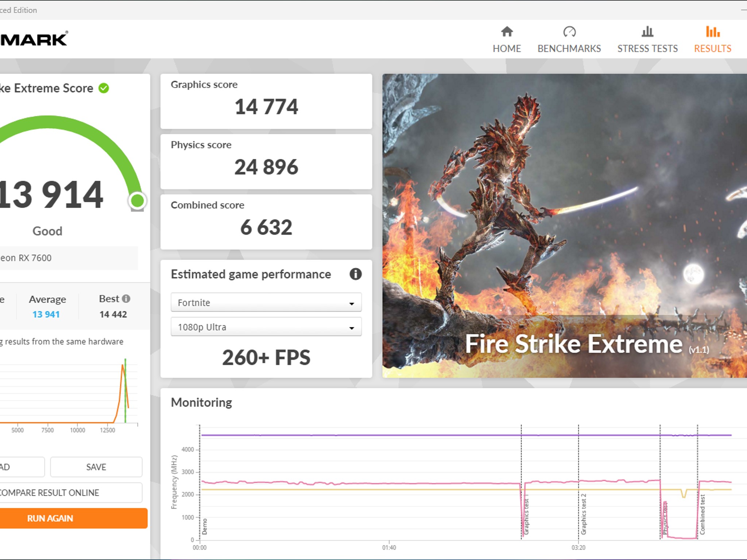The width and height of the screenshot is (747, 560).
Task: Click the 260+ FPS estimate text
Action: click(266, 357)
